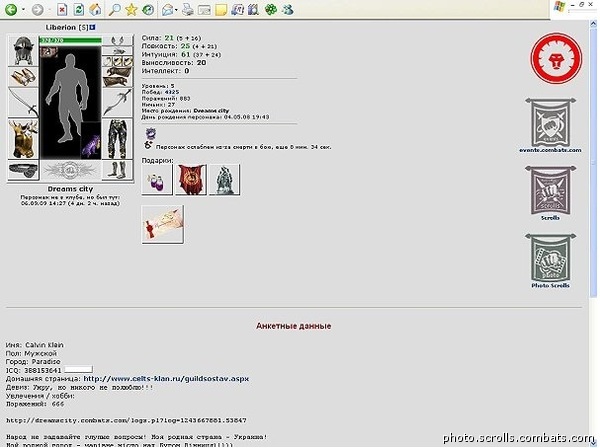
Task: Click the yellow note icon in toolbar
Action: 221,10
